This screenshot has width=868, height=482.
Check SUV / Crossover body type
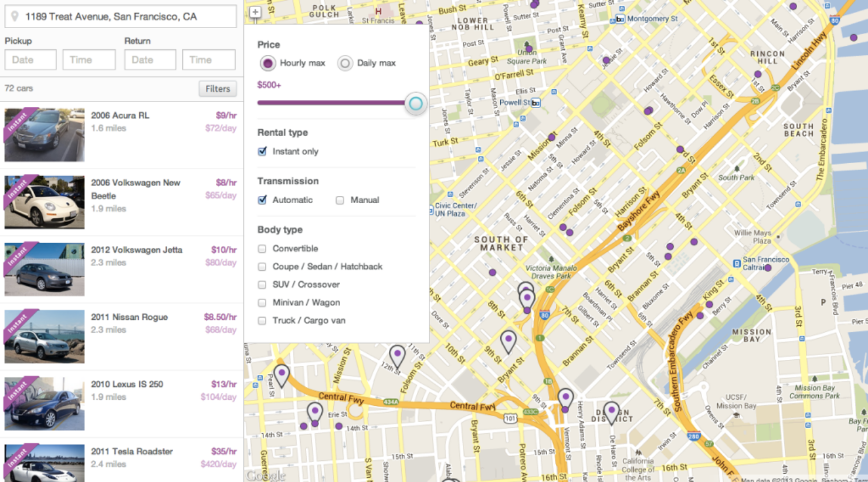[x=262, y=285]
